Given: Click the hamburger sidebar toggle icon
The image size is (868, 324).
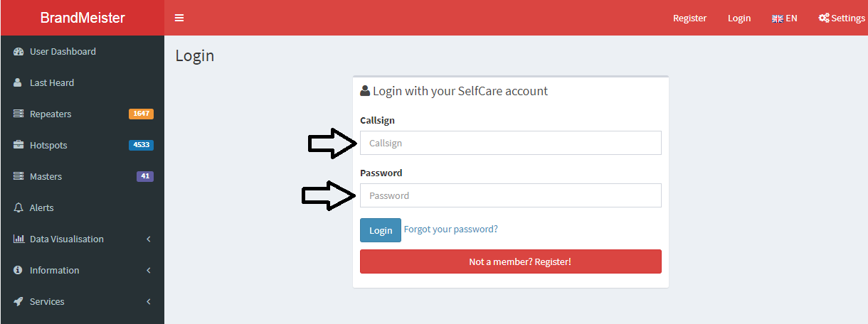Looking at the screenshot, I should 179,18.
